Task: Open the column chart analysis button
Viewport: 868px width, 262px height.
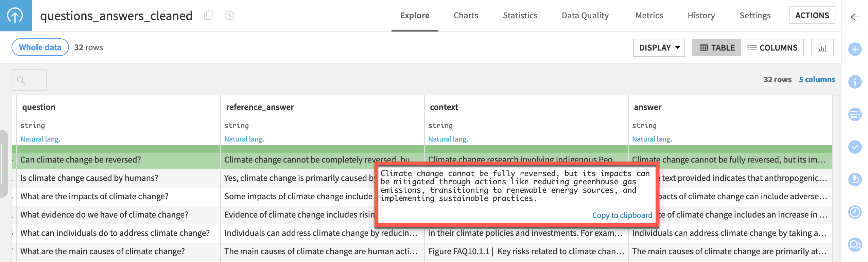Action: [822, 48]
